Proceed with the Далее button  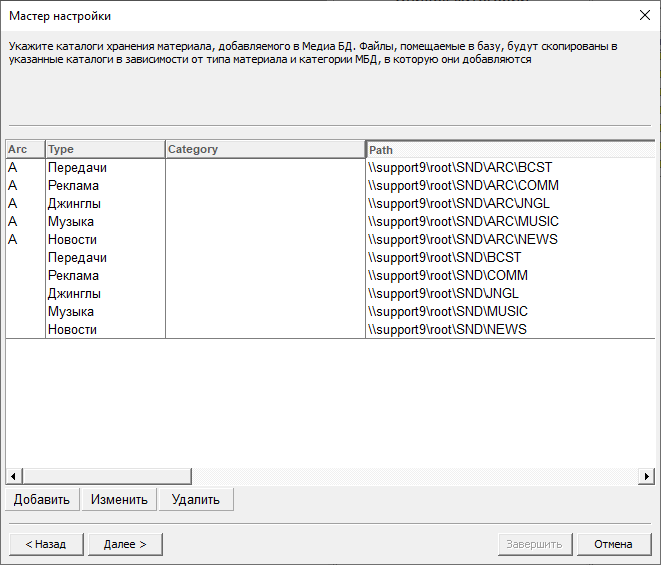[125, 544]
